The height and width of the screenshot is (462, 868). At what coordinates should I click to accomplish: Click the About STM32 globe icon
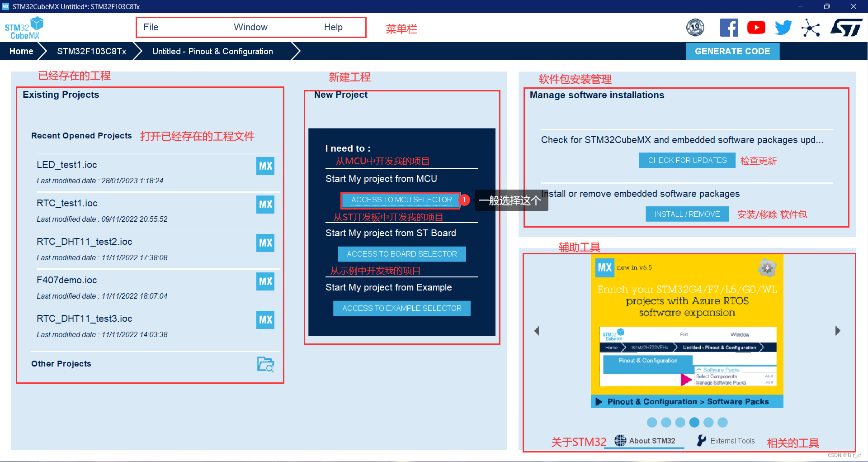[x=620, y=440]
